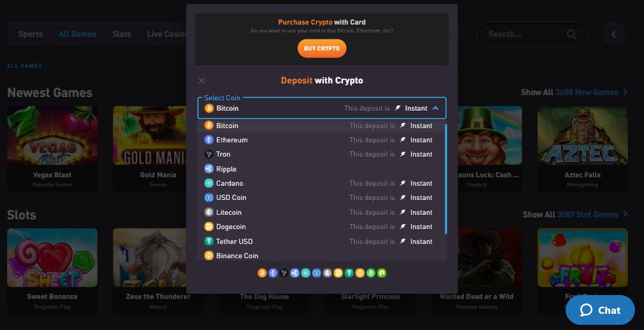Click the black Tron icon in the bottom coin strip
644x330 pixels.
pos(283,273)
